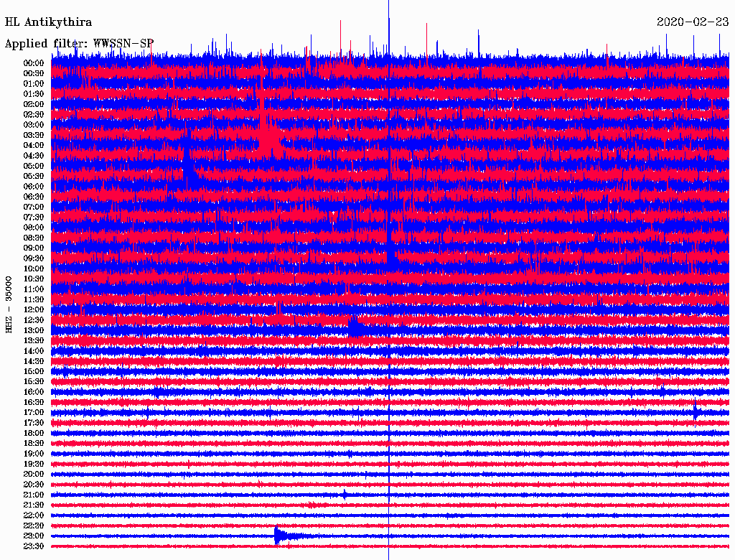Click the 15:30 time label
This screenshot has height=560, width=735.
[x=34, y=382]
